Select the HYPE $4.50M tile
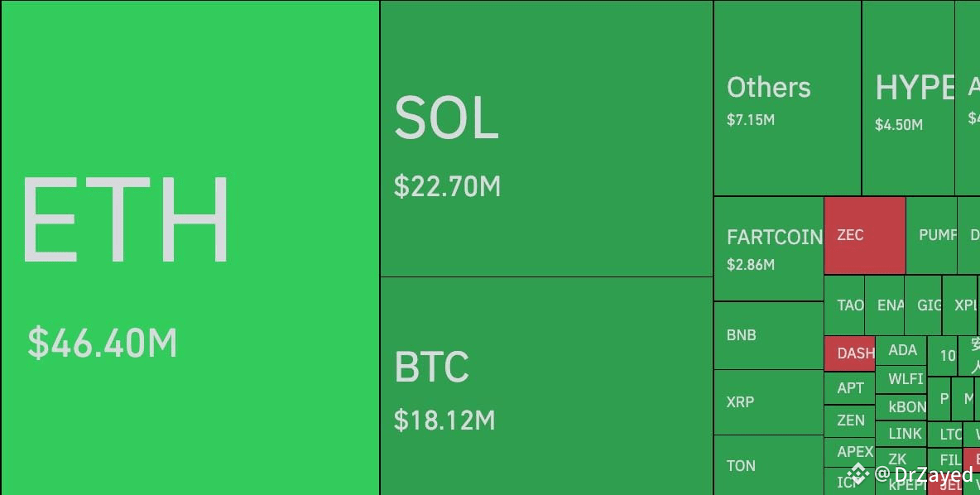Viewport: 980px width, 495px height. (908, 99)
